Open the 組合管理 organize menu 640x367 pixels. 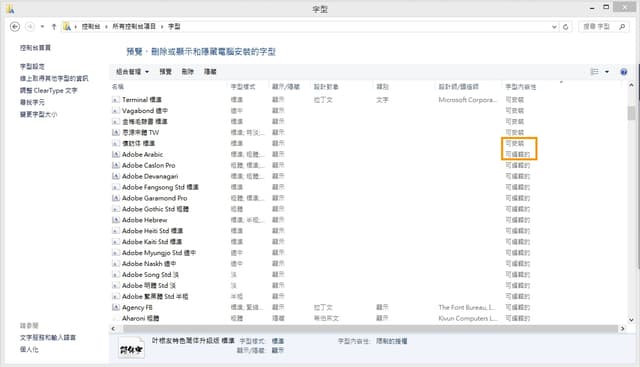coord(132,72)
